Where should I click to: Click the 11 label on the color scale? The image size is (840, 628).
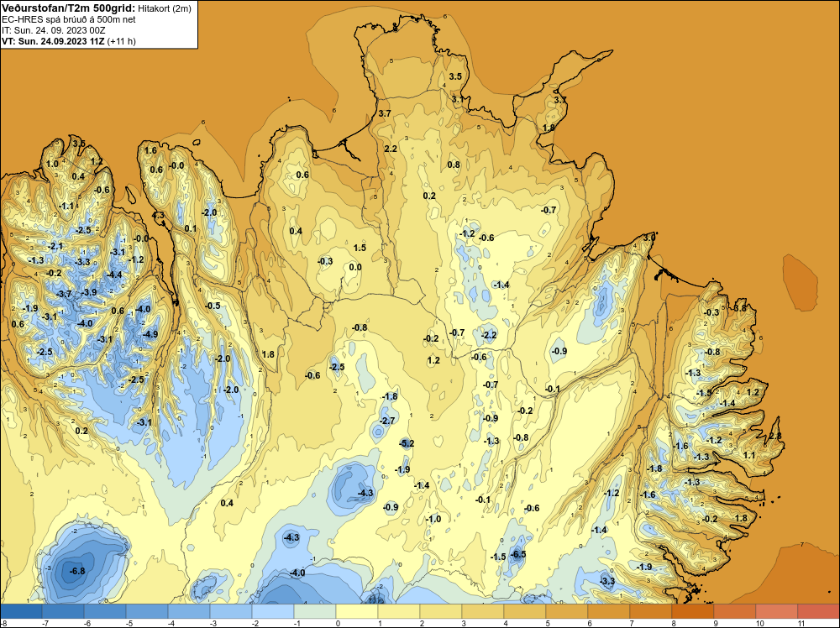pyautogui.click(x=801, y=623)
